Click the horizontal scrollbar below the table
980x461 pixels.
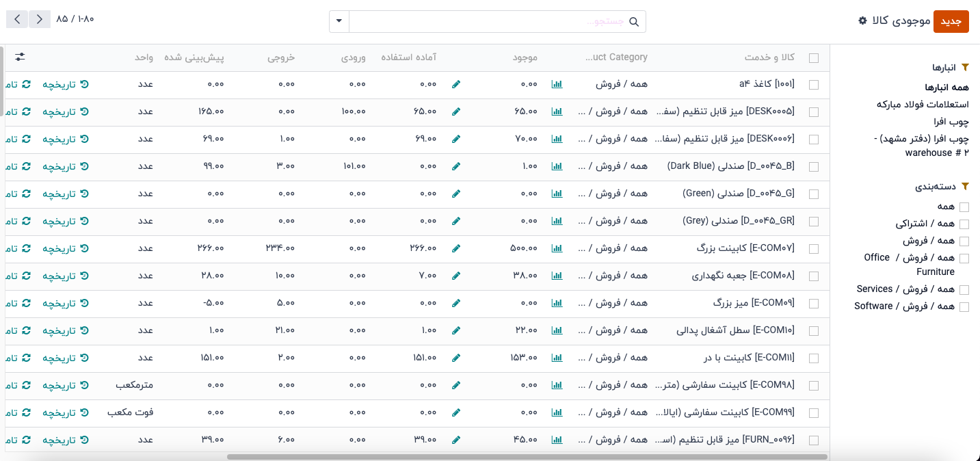[x=527, y=456]
